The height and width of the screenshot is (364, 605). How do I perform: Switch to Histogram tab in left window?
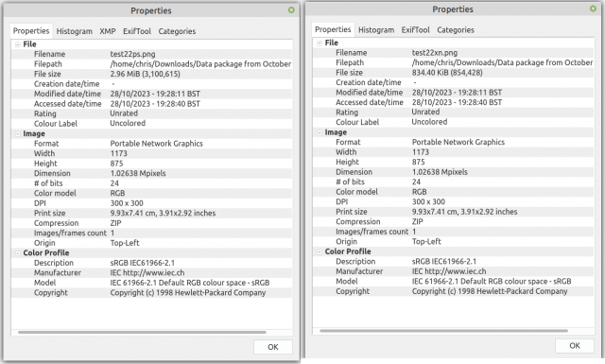pos(74,31)
